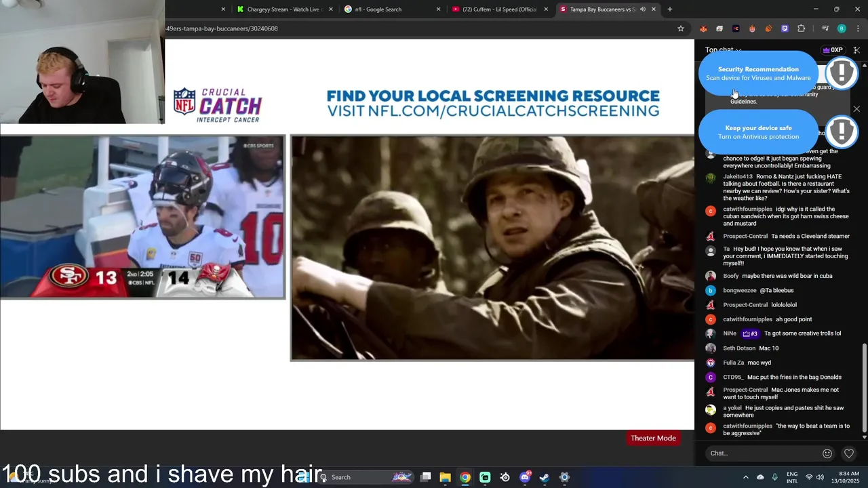Open the Twitch extension icon in toolbar
The image size is (868, 488).
785,28
